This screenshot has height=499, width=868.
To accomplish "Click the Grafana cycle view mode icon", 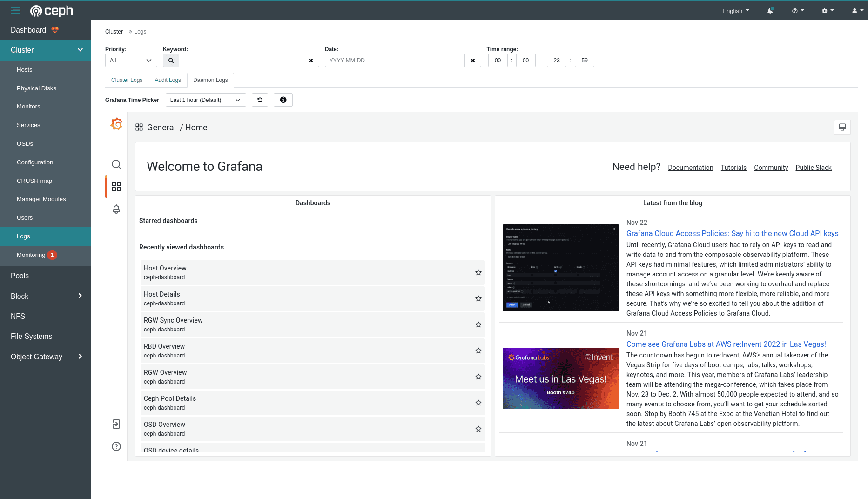I will click(842, 127).
